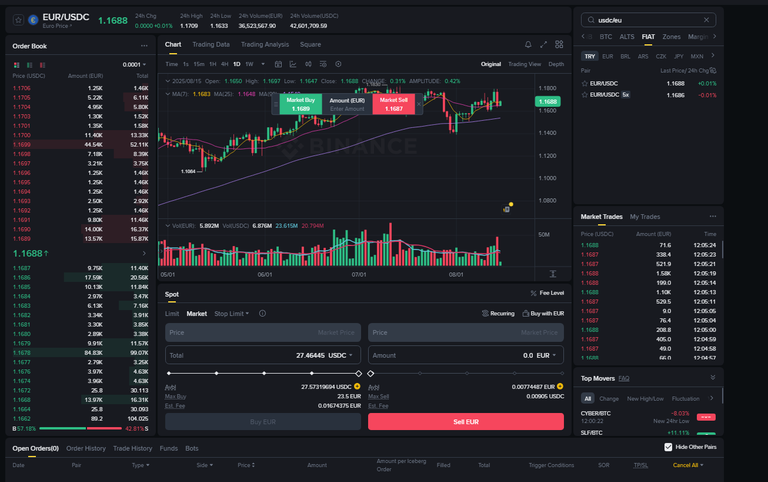The height and width of the screenshot is (482, 768).
Task: Open the chart list settings icon
Action: [x=323, y=64]
